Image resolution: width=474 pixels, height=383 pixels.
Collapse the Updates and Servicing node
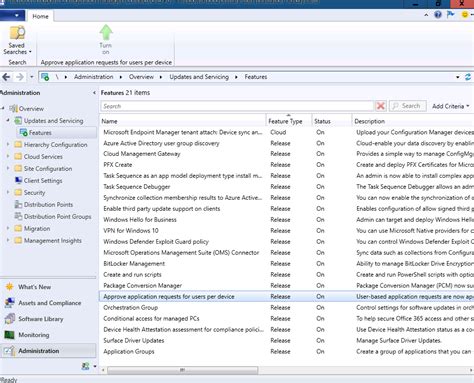(x=8, y=120)
